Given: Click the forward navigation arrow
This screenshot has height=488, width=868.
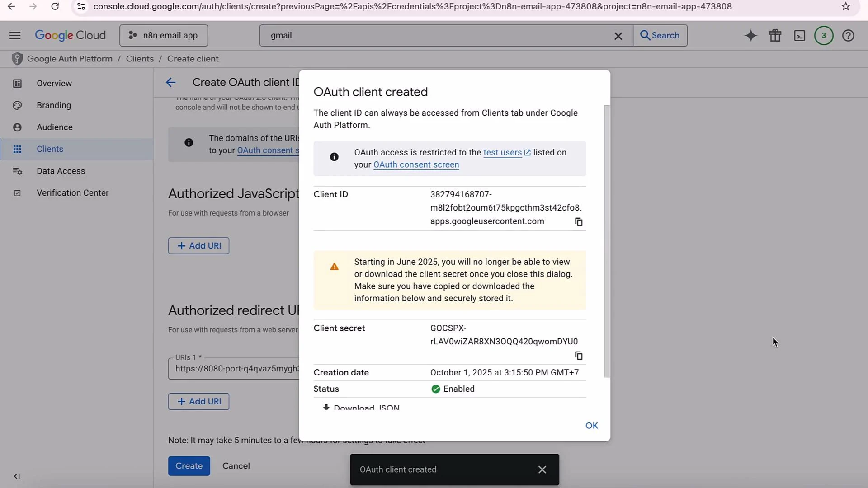Looking at the screenshot, I should tap(33, 6).
